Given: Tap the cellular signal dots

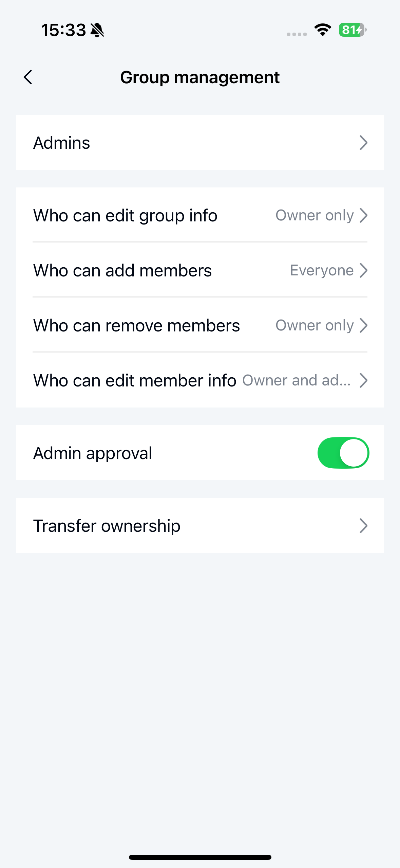Looking at the screenshot, I should 297,34.
